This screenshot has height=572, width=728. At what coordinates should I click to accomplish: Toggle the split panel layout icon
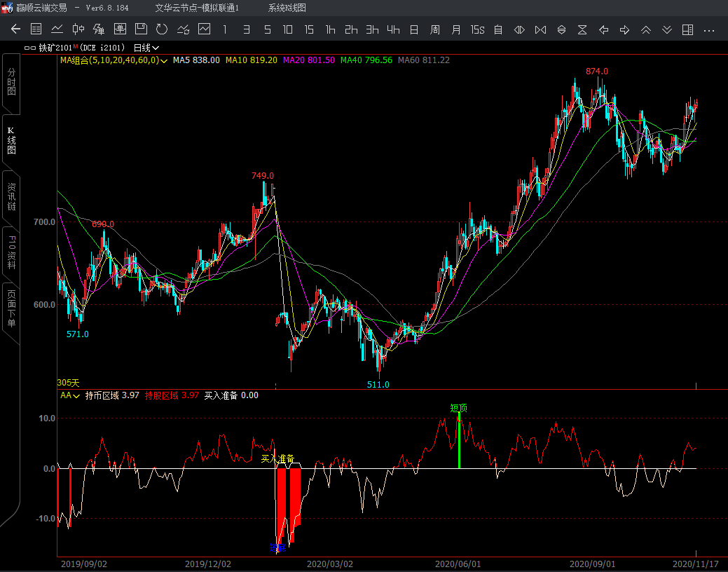687,29
